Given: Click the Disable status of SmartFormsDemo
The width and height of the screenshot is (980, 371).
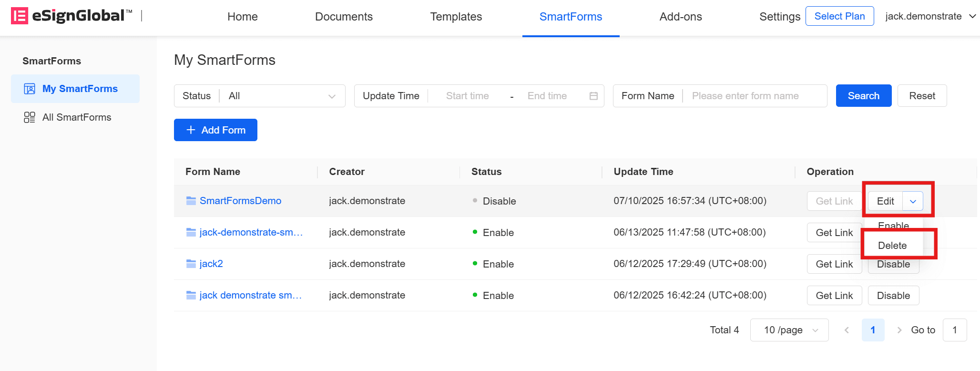Looking at the screenshot, I should (x=494, y=201).
